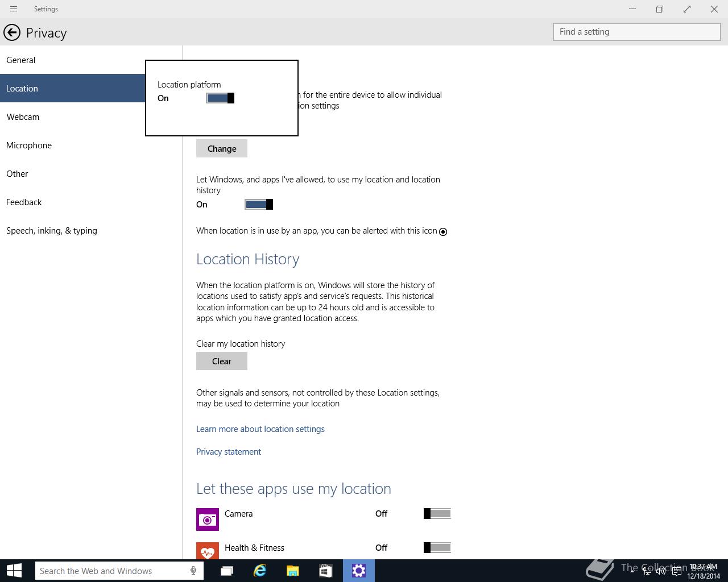Open File Explorer from the taskbar
This screenshot has width=728, height=582.
(x=293, y=571)
